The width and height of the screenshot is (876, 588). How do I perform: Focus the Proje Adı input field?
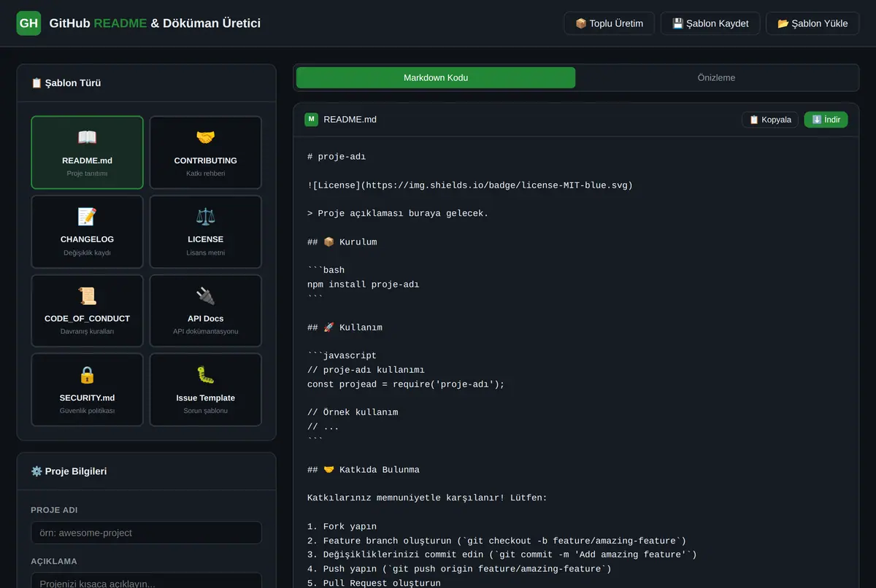click(x=146, y=533)
